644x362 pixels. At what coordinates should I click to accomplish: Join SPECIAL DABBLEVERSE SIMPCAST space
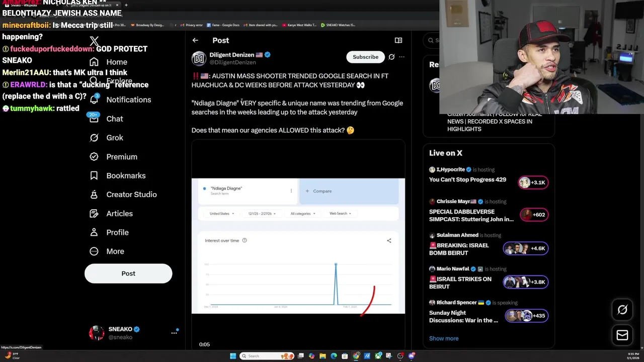471,215
